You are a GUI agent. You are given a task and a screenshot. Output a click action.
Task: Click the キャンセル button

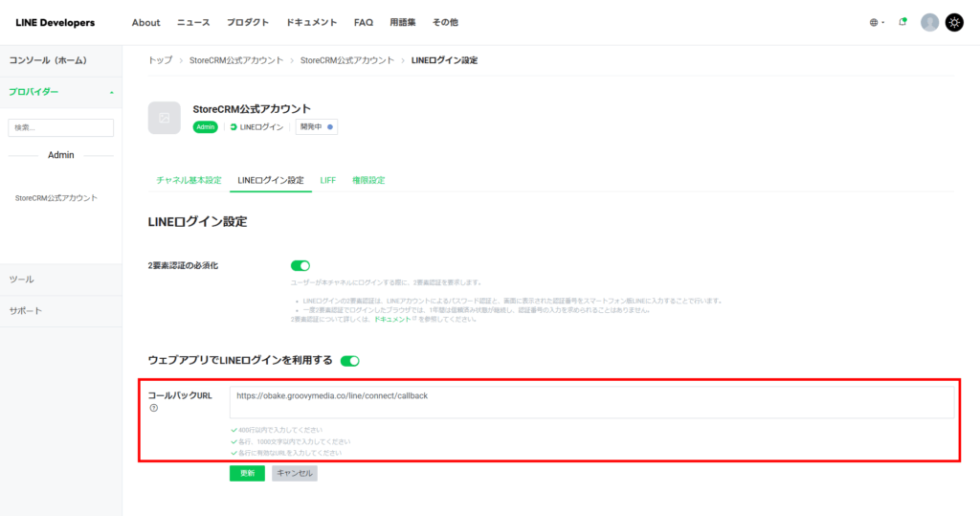[294, 473]
